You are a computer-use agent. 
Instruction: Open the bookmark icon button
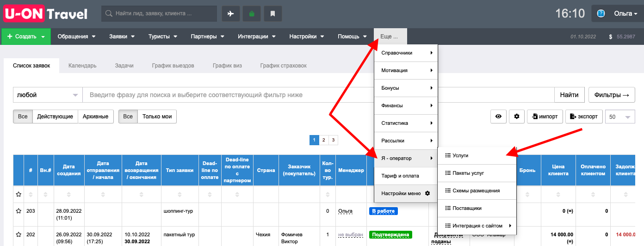(273, 13)
